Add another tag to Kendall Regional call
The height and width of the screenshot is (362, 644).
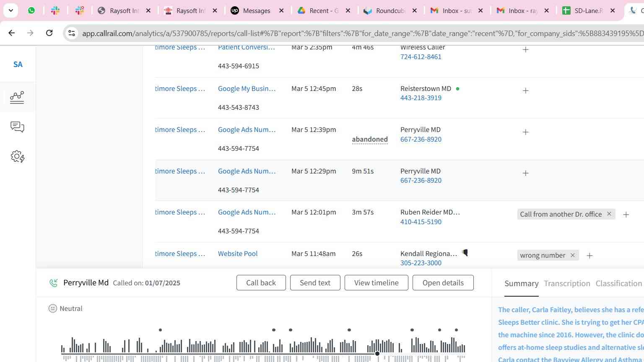tap(589, 256)
